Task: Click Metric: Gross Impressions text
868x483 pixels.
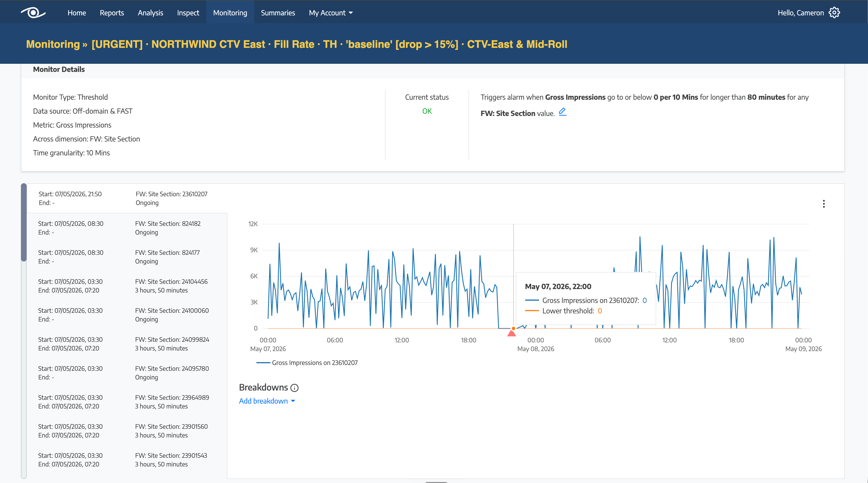Action: [72, 125]
